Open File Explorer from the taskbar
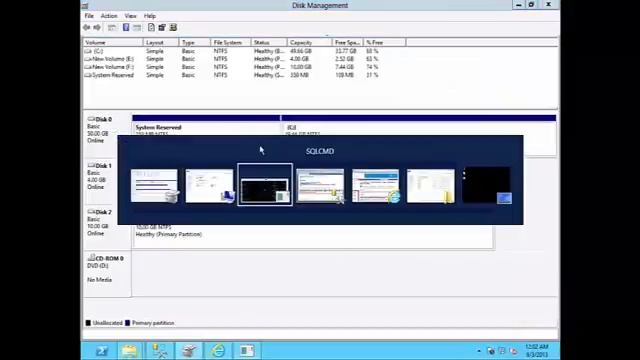 tap(129, 351)
